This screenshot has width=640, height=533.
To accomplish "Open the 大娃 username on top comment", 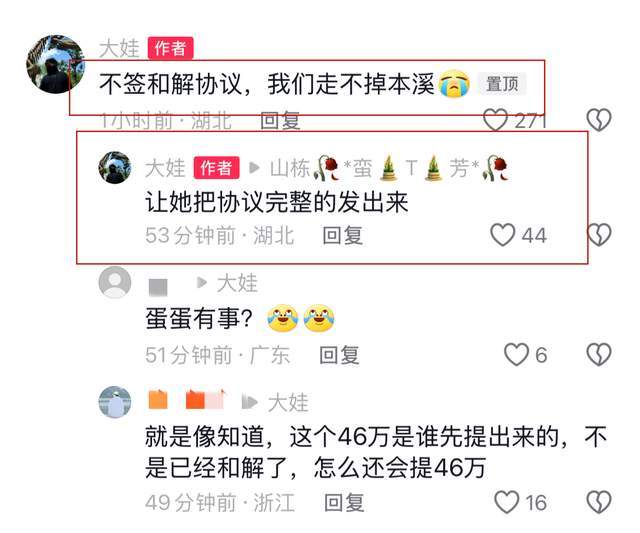I will (x=119, y=49).
